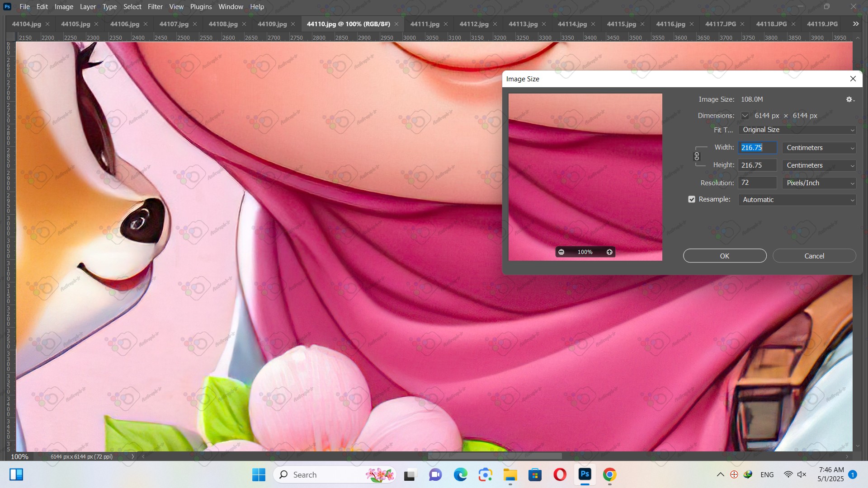Open the Fit To Original Size dropdown
868x488 pixels.
797,130
